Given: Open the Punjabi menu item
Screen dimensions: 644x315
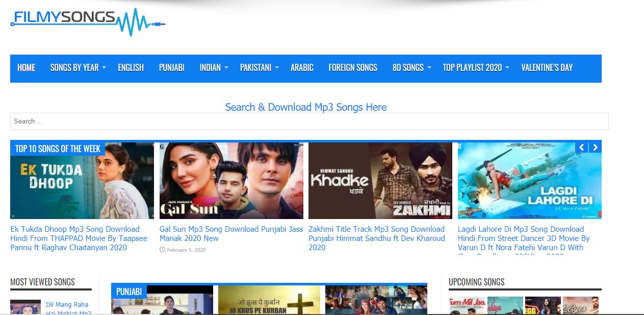Looking at the screenshot, I should point(172,67).
